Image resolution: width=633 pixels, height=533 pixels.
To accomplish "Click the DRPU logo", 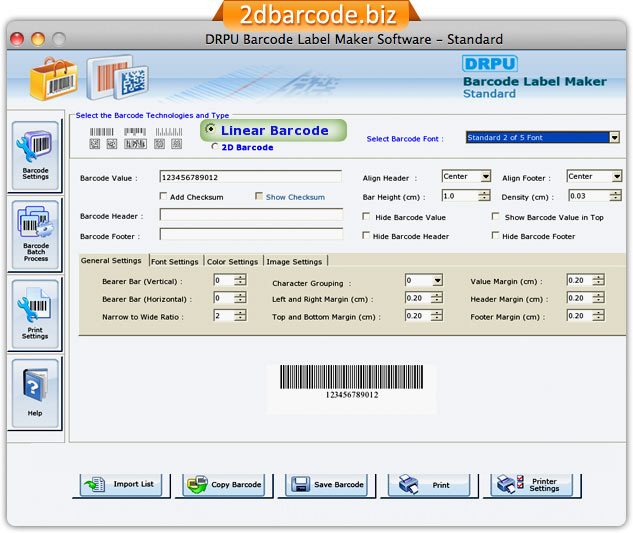I will coord(490,63).
